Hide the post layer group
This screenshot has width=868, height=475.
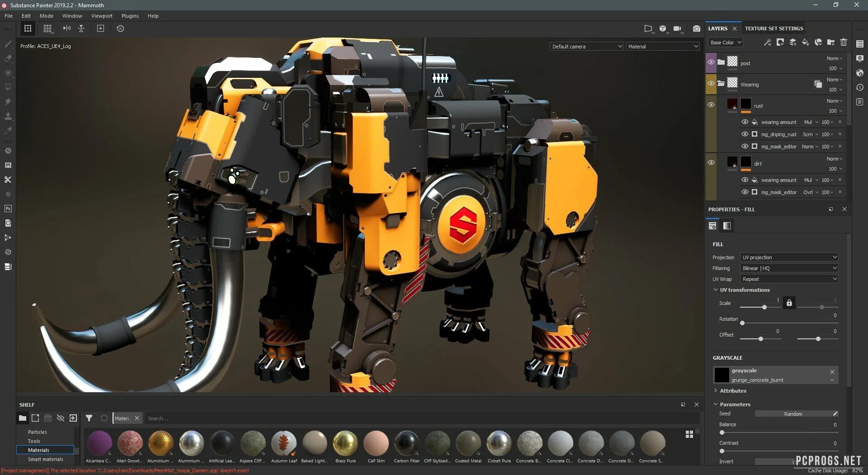tap(711, 63)
